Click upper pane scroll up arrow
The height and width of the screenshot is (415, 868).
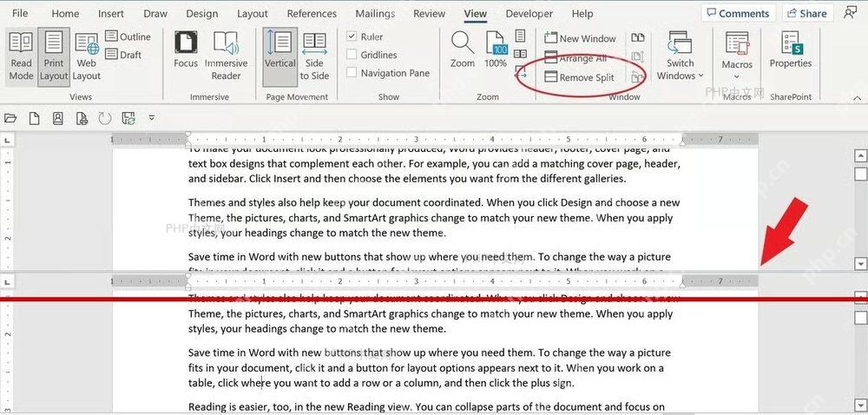coord(860,155)
